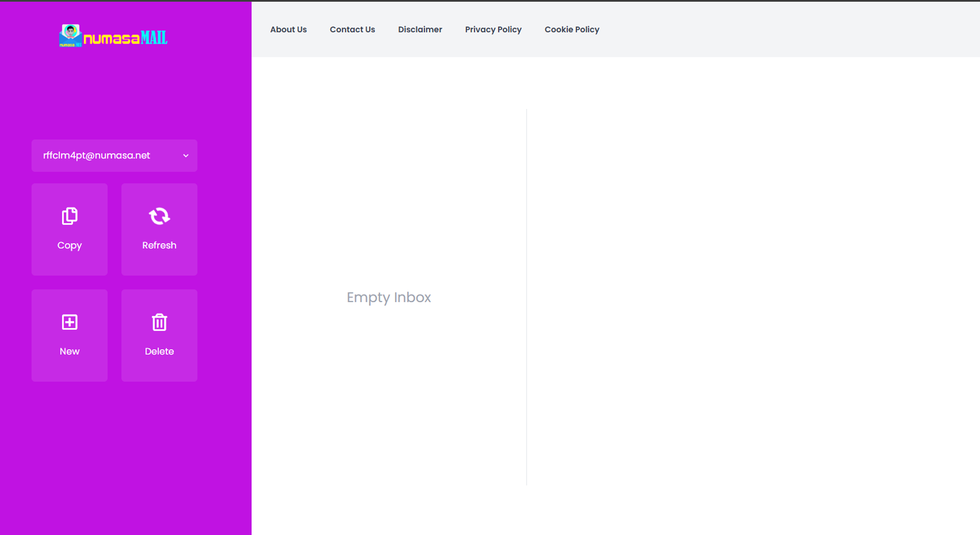Image resolution: width=980 pixels, height=535 pixels.
Task: Click the Delete trash can icon
Action: click(x=159, y=322)
